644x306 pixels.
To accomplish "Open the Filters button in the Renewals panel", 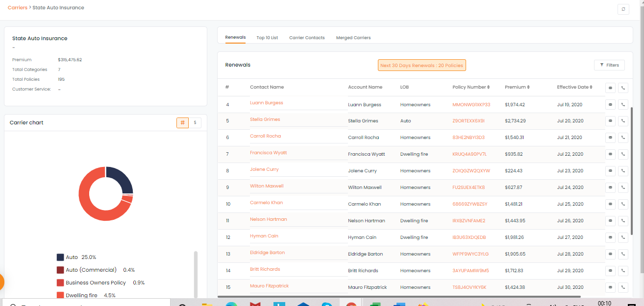I will tap(609, 65).
